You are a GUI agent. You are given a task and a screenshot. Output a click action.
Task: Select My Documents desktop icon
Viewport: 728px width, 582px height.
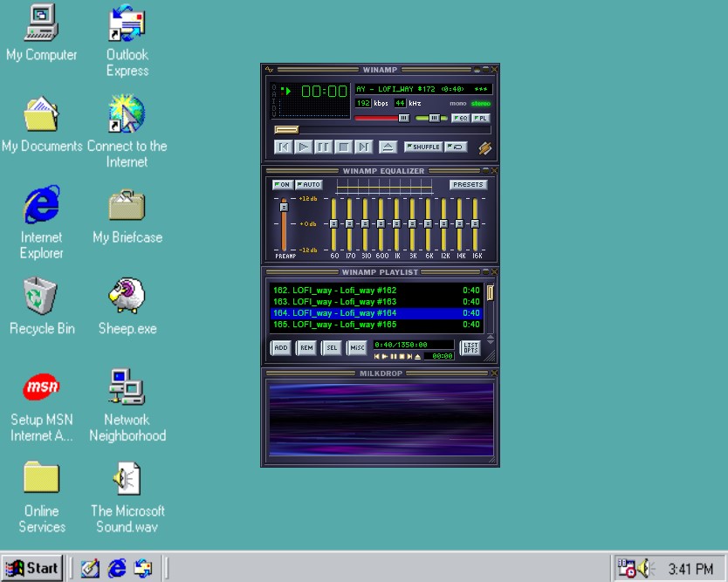pos(42,125)
